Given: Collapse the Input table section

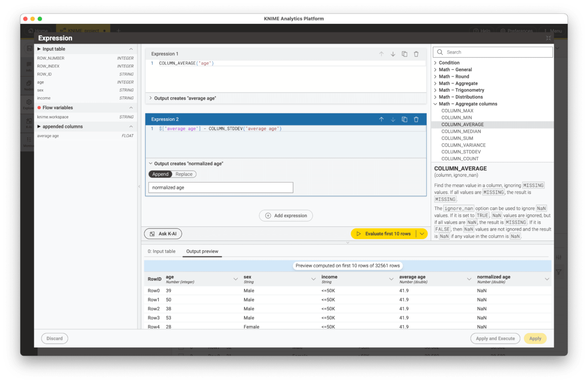Looking at the screenshot, I should [x=131, y=49].
